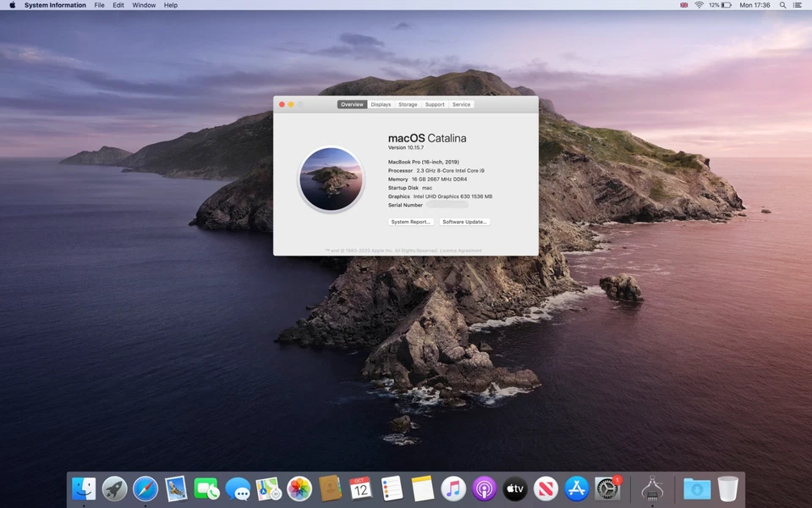Open the Help menu
812x508 pixels.
pyautogui.click(x=170, y=5)
